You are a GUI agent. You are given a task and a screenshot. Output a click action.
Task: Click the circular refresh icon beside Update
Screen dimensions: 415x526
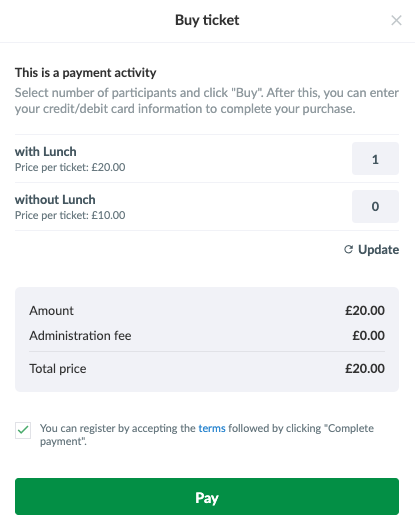(x=349, y=249)
